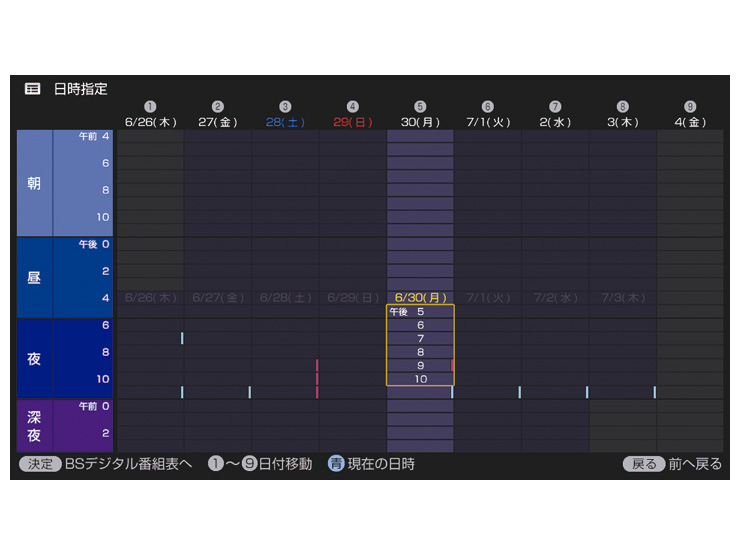This screenshot has height=555, width=740.
Task: Select number 4 icon above 29(日)
Action: (x=353, y=107)
